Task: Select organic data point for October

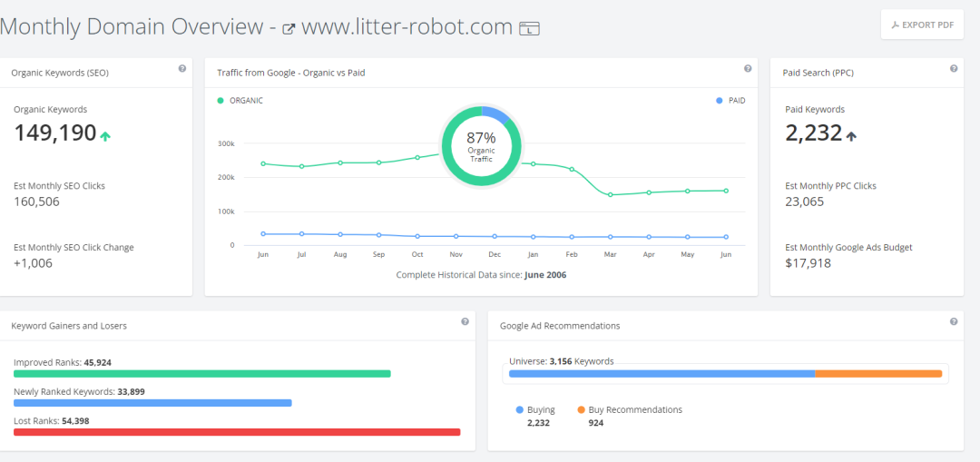Action: point(417,158)
